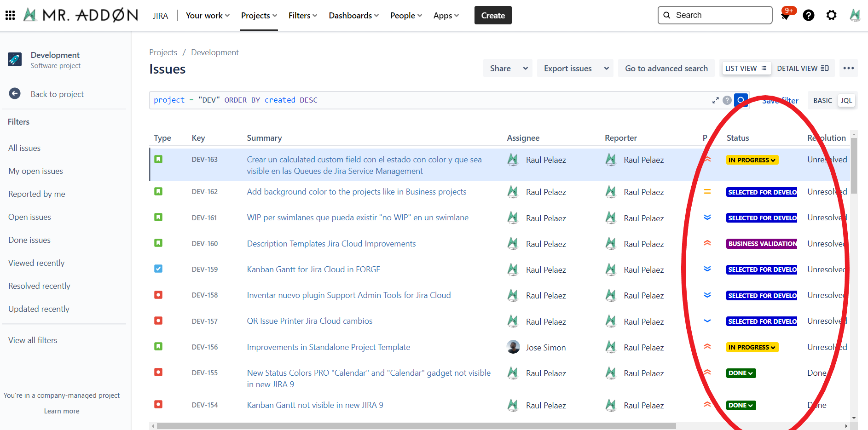Open the app switcher grid icon
This screenshot has height=430, width=868.
pos(10,16)
